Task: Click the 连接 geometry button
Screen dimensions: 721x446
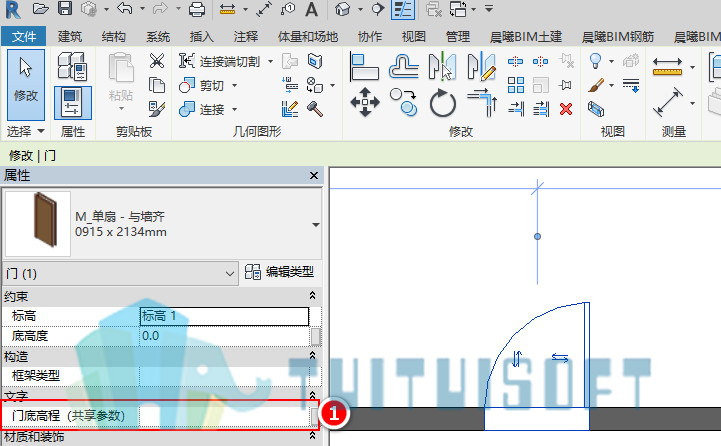Action: coord(202,109)
